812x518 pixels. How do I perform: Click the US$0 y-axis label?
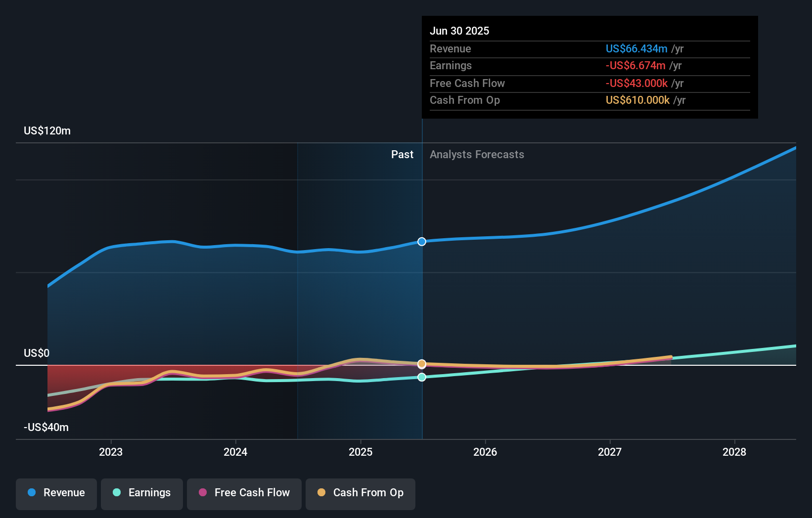pyautogui.click(x=37, y=353)
